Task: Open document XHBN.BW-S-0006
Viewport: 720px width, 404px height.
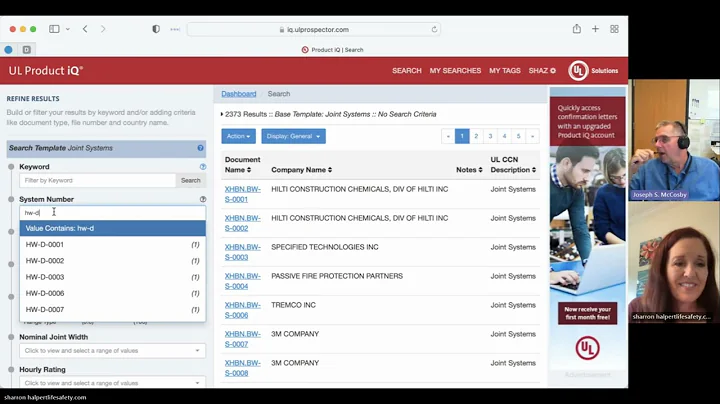Action: [x=242, y=310]
